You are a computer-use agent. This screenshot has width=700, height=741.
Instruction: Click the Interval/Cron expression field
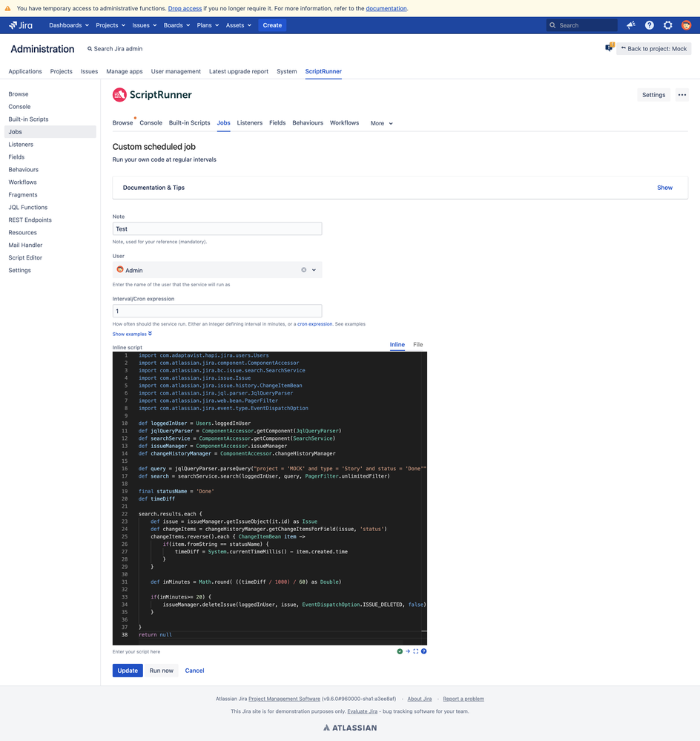pyautogui.click(x=217, y=311)
